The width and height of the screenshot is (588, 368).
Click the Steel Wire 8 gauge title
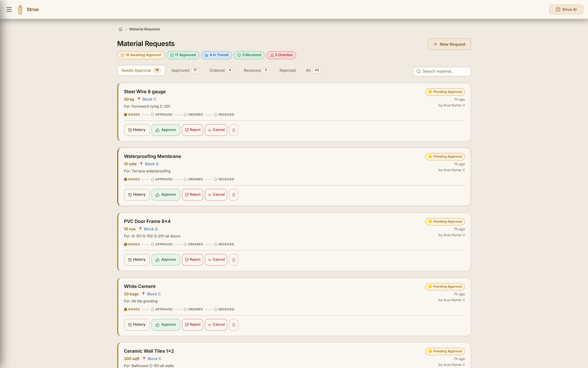(x=145, y=92)
